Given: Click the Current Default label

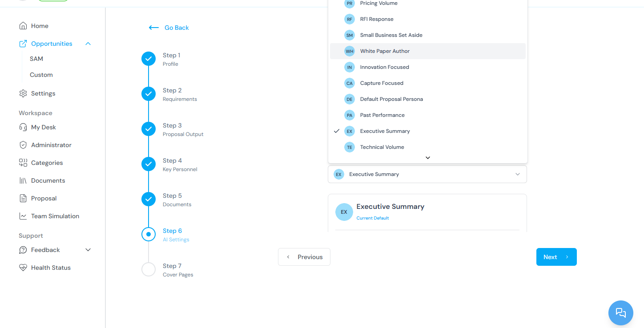Looking at the screenshot, I should pos(373,218).
